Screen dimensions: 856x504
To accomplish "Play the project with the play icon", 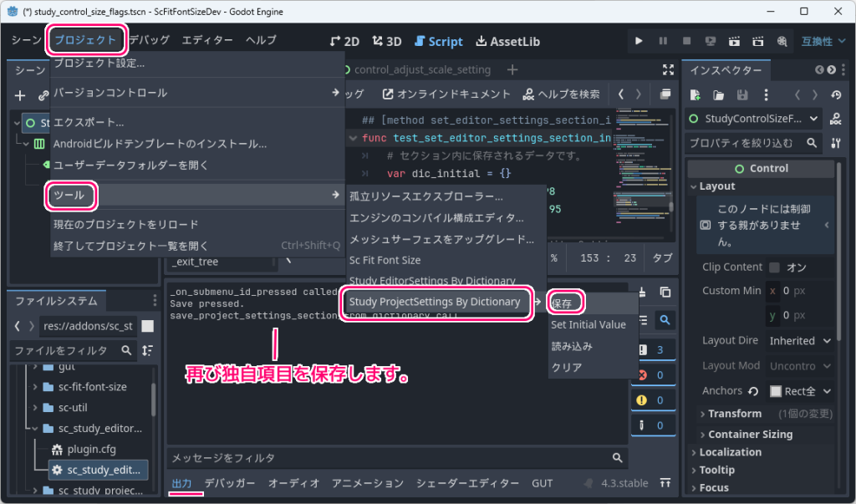I will [638, 40].
